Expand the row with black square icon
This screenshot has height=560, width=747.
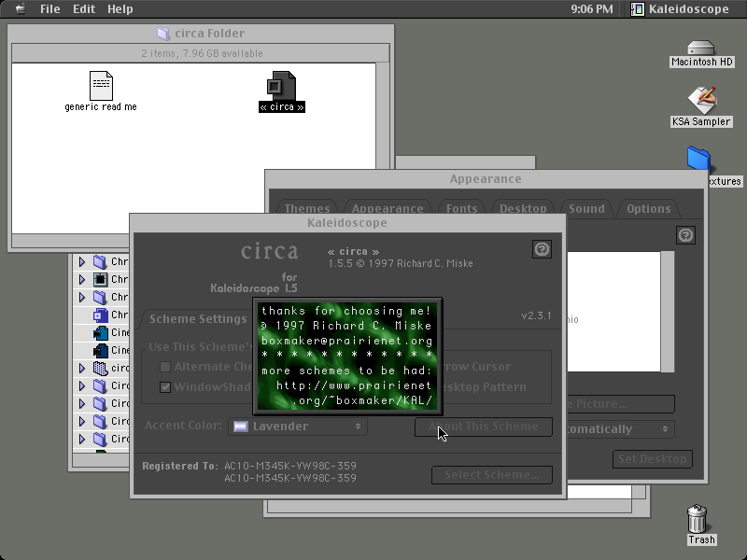point(82,279)
